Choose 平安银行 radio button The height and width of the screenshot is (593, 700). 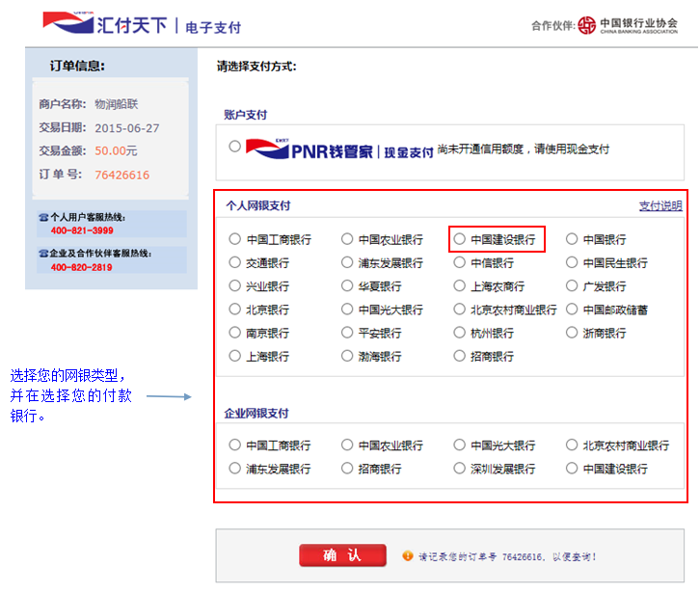point(347,333)
